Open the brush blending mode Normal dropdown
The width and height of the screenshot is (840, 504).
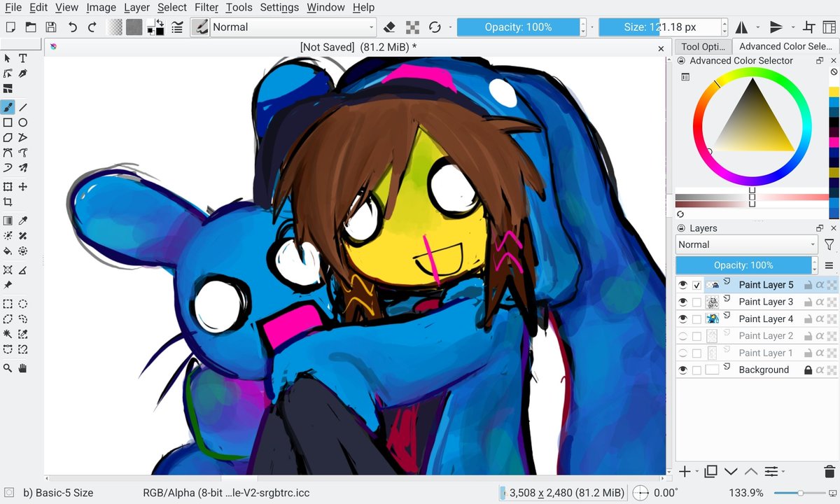coord(293,27)
